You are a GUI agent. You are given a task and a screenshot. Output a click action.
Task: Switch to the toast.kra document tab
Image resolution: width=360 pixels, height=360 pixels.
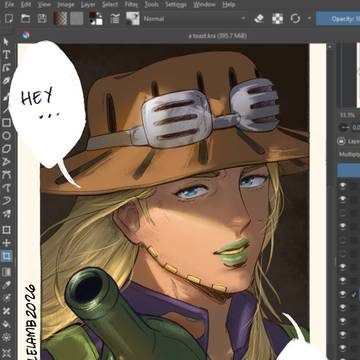[x=218, y=36]
